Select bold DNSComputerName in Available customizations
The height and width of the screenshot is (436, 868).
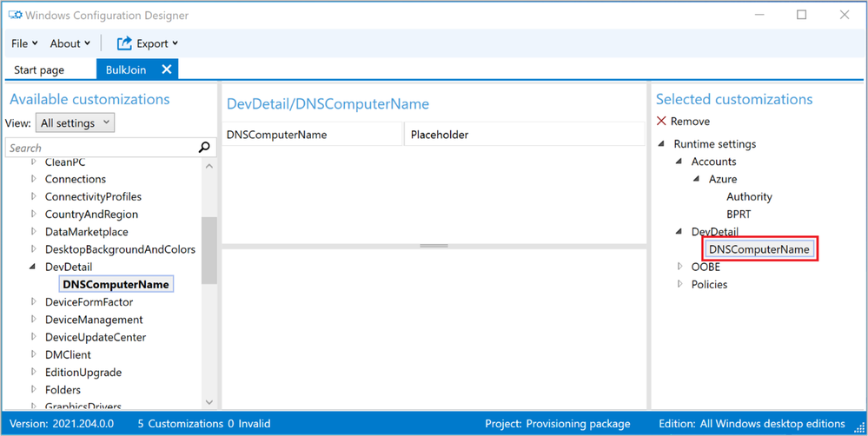[116, 284]
